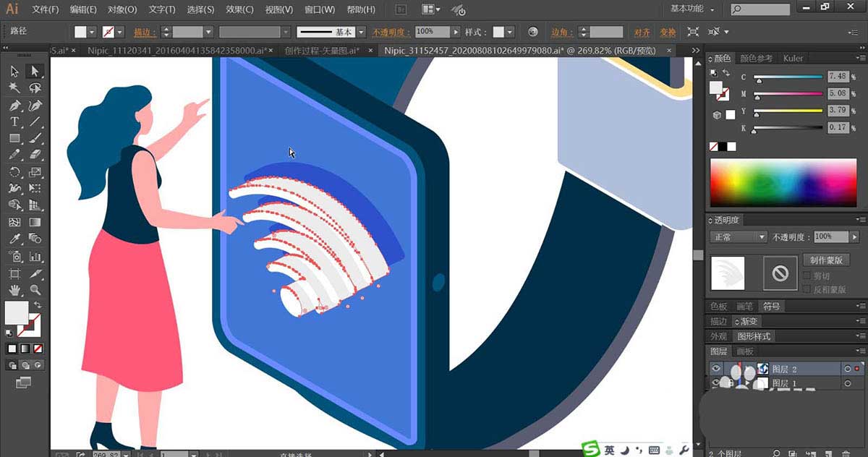The width and height of the screenshot is (868, 457).
Task: Select the Eraser tool
Action: click(35, 155)
